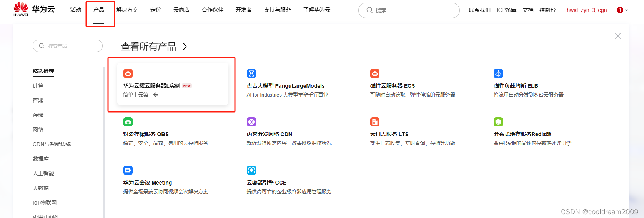Image resolution: width=644 pixels, height=218 pixels.
Task: Select the 精选推荐 category
Action: 43,71
